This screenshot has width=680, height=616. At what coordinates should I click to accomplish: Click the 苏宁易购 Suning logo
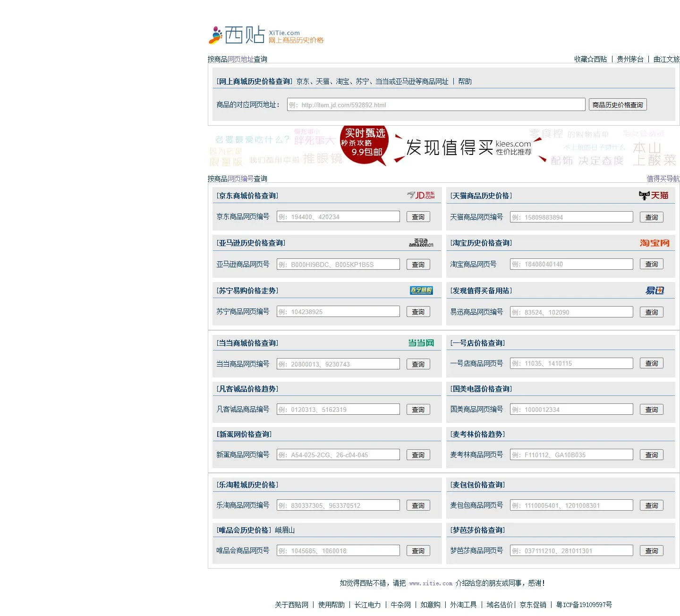421,291
